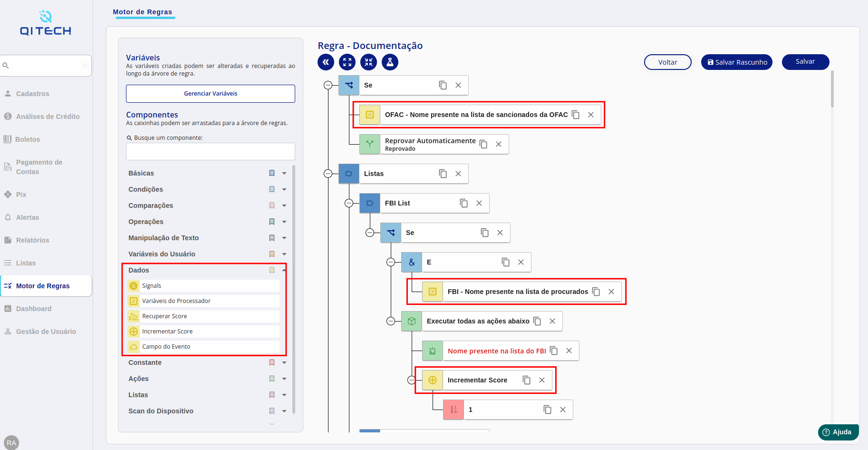
Task: Focus the sidebar search box
Action: pyautogui.click(x=46, y=66)
